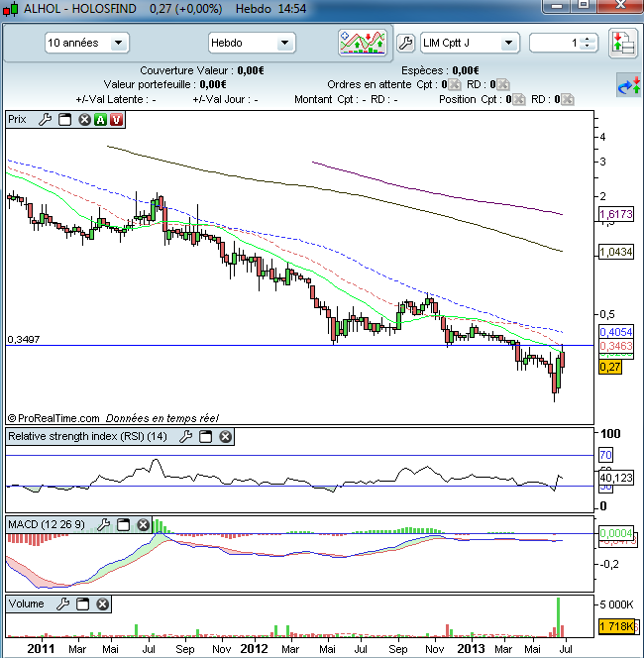Image resolution: width=644 pixels, height=658 pixels.
Task: Click the Volume panel label
Action: point(26,603)
